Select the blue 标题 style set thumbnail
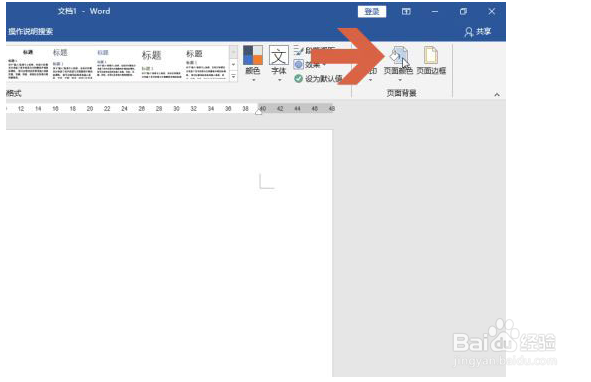Image resolution: width=591 pixels, height=382 pixels. click(116, 63)
